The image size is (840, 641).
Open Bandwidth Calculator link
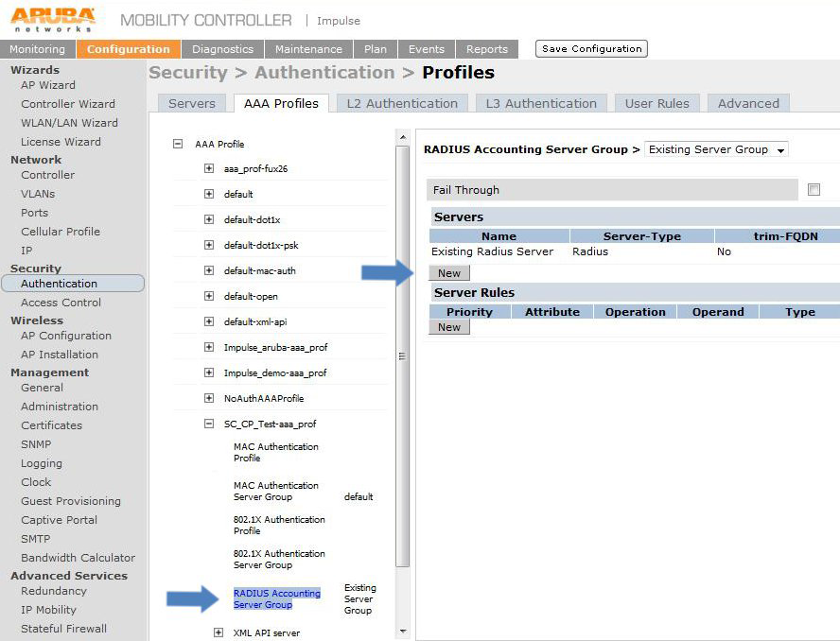coord(79,558)
